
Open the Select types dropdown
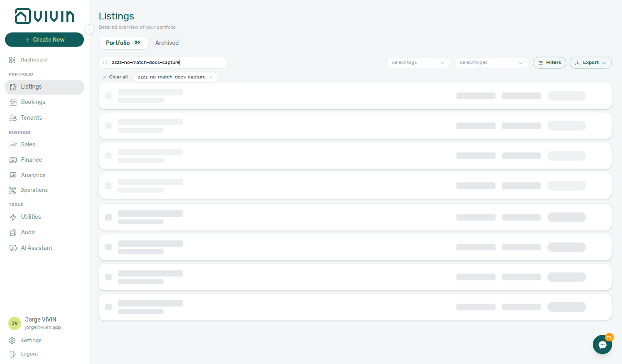(x=492, y=63)
